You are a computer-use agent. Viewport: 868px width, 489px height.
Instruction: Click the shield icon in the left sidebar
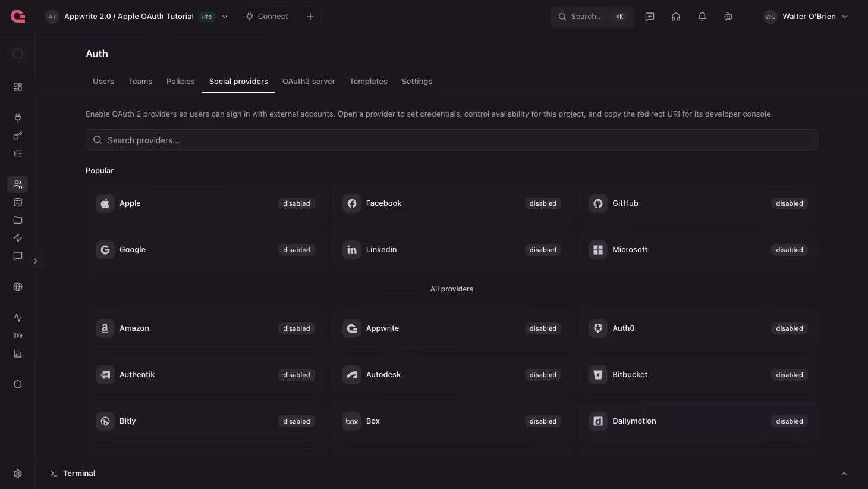coord(18,384)
